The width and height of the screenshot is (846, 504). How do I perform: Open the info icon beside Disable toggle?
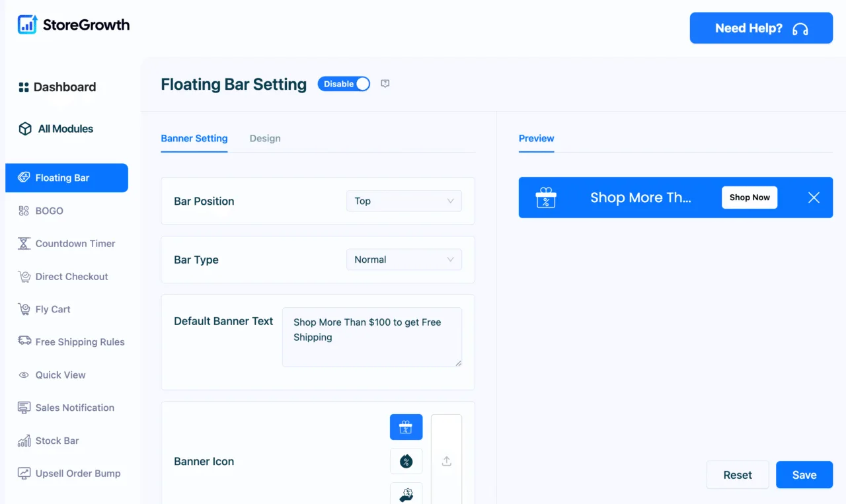click(385, 84)
